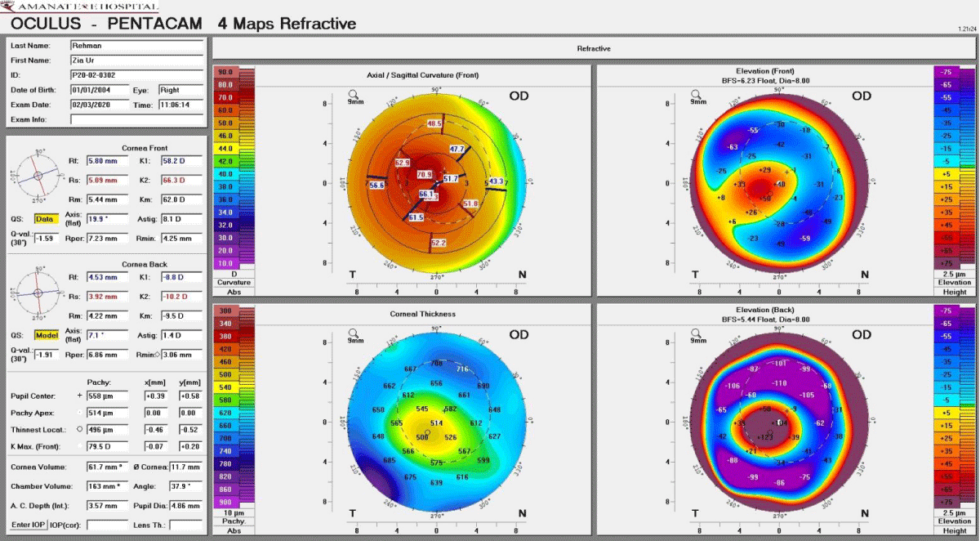Viewport: 980px width, 541px height.
Task: Click the Cornea Front Axis value 19.9°
Action: 107,219
